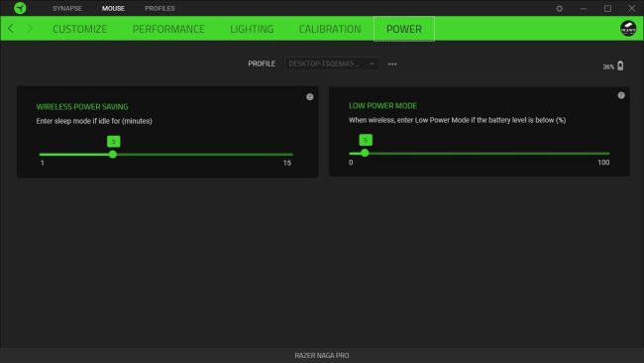Click the Low Power Mode heading

point(382,106)
